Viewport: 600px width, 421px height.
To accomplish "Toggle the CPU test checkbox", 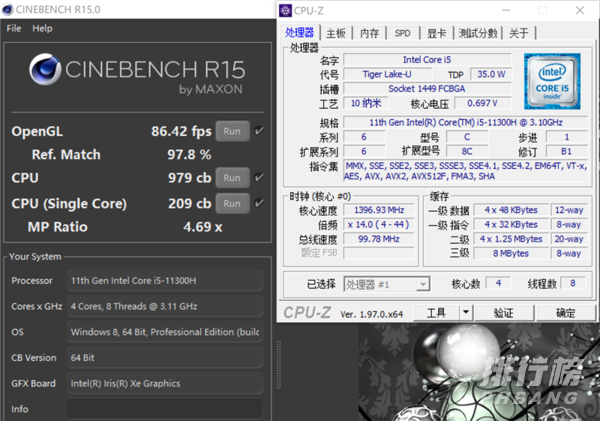I will (260, 178).
